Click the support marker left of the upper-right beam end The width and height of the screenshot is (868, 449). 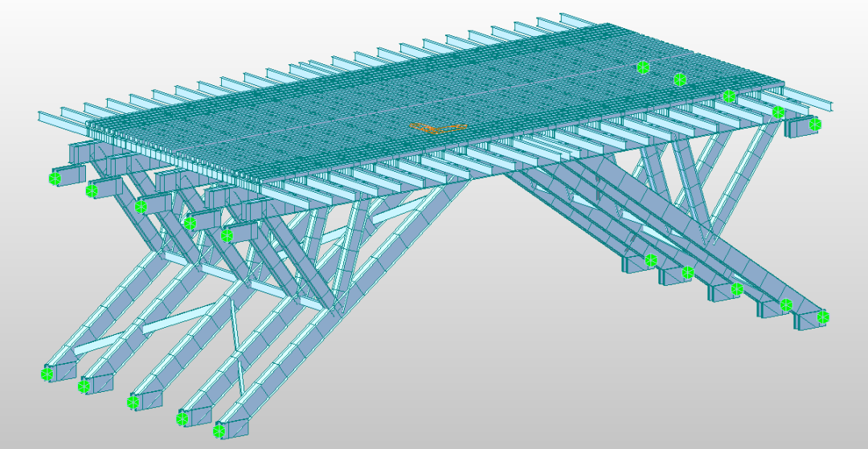778,112
